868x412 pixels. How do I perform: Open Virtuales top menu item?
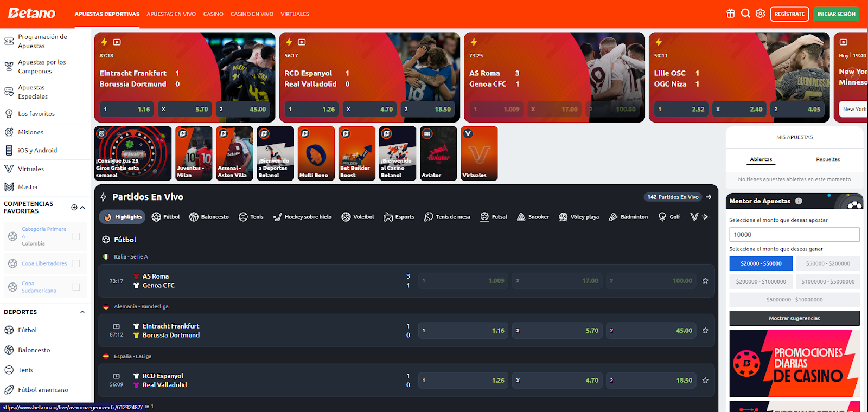(295, 14)
